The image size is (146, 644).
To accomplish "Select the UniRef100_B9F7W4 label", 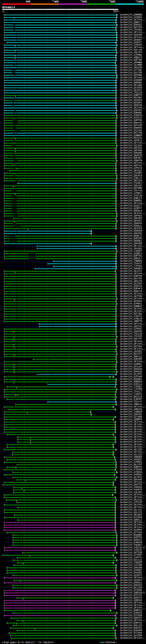I will point(131,60).
